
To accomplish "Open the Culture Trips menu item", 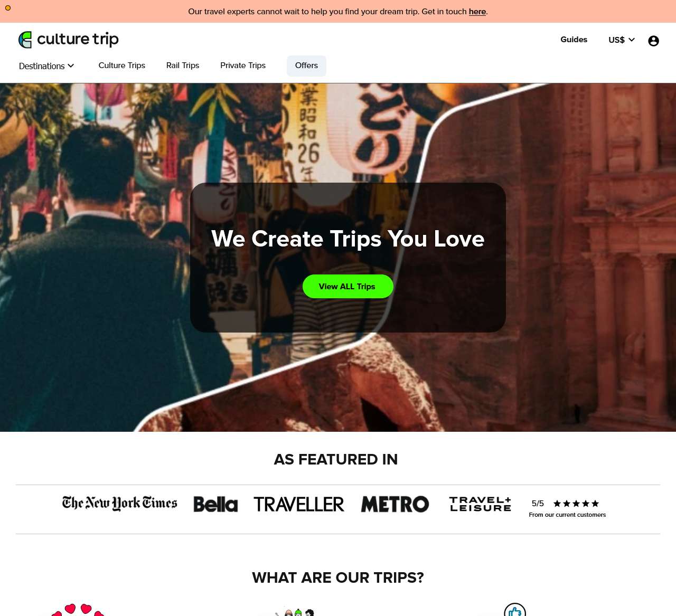I will coord(122,65).
